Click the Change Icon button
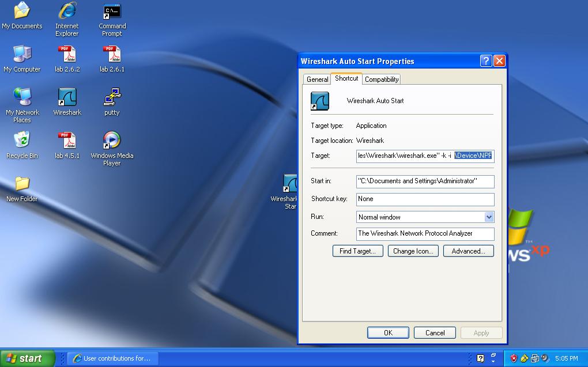This screenshot has height=367, width=588. (x=413, y=251)
